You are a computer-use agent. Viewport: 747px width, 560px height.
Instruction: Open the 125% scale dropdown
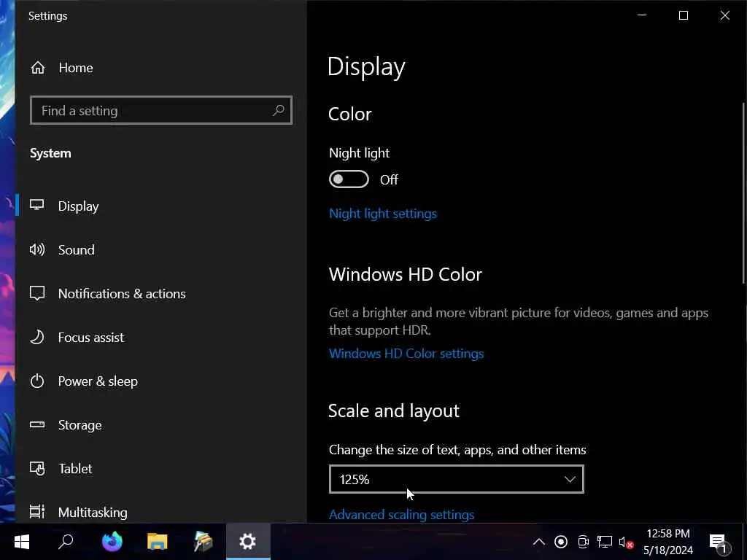[x=457, y=479]
